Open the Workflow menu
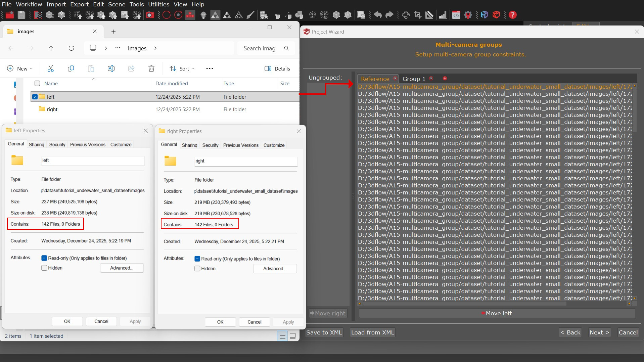This screenshot has height=362, width=644. pos(29,4)
